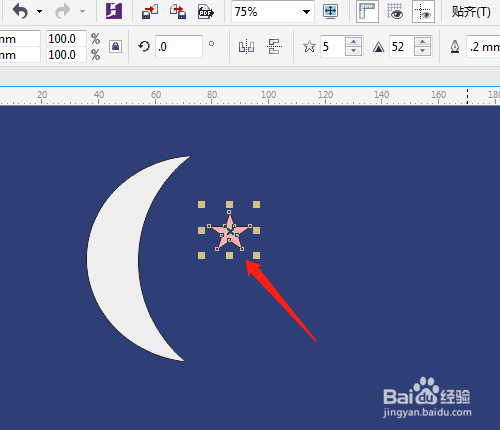Click the Export file icon
The image size is (500, 430).
click(x=178, y=12)
